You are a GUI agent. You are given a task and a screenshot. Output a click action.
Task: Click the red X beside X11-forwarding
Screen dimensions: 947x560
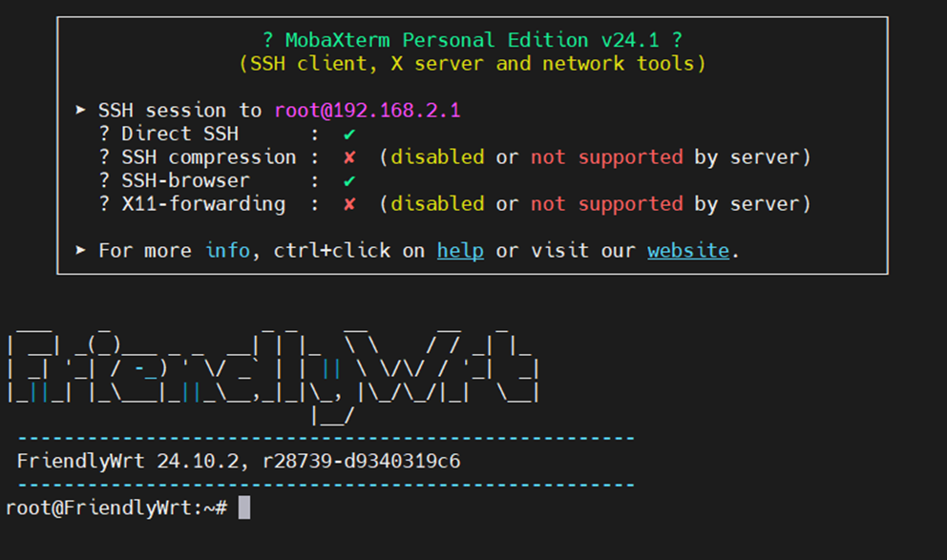tap(349, 204)
